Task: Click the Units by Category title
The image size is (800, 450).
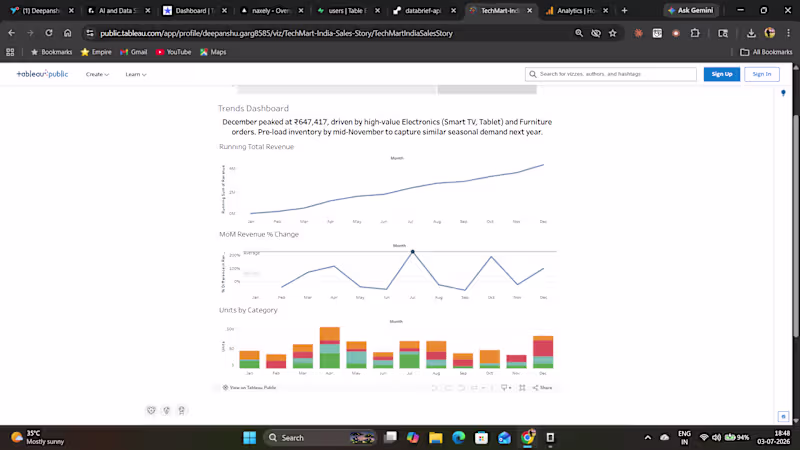Action: pyautogui.click(x=248, y=310)
